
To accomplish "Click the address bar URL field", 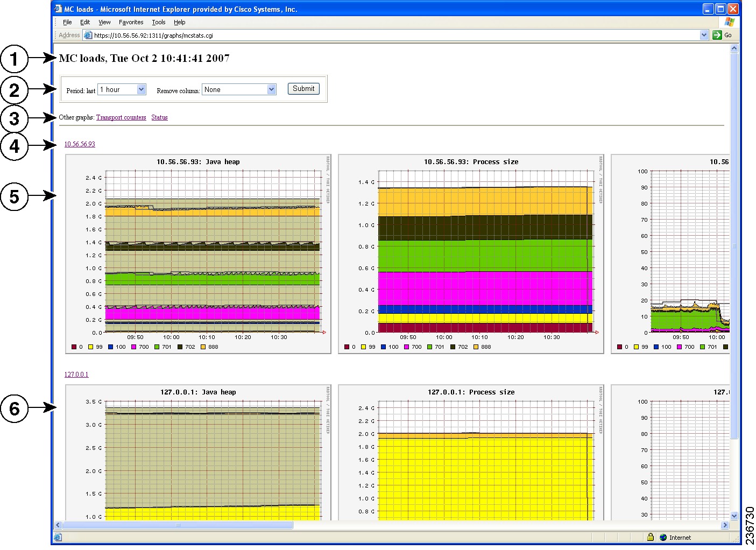I will point(395,35).
